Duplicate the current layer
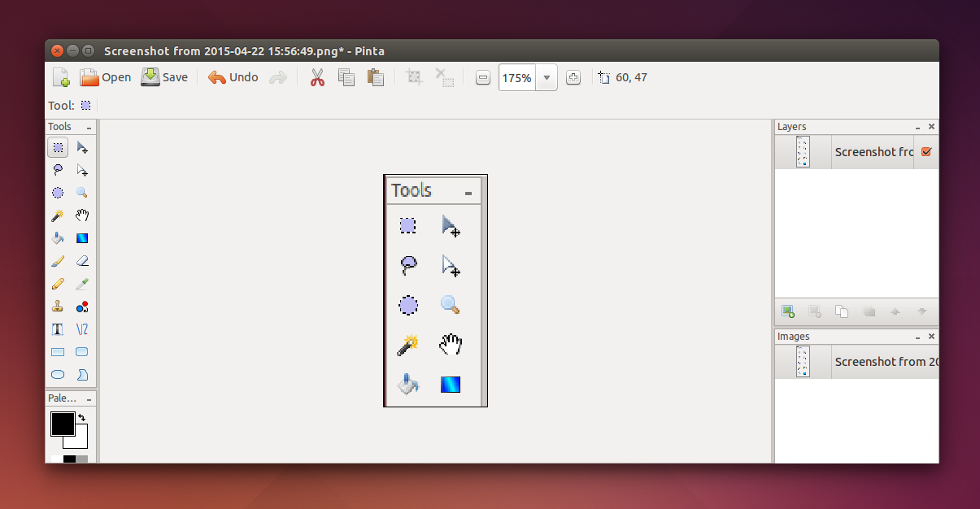This screenshot has height=509, width=980. coord(842,311)
